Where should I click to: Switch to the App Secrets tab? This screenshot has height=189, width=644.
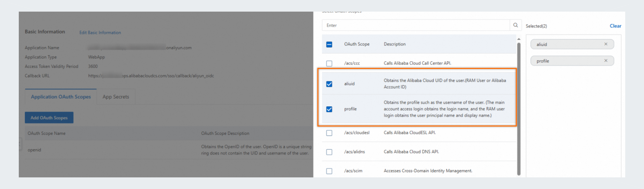tap(116, 97)
